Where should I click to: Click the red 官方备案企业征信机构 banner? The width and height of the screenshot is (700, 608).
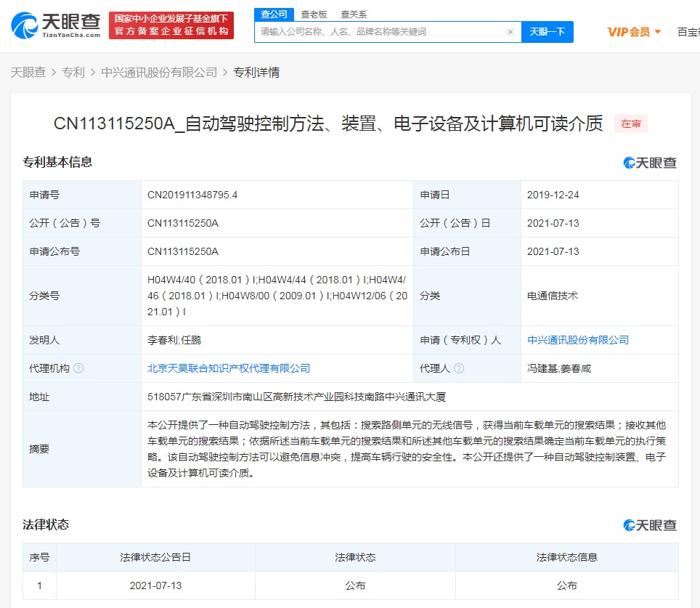[171, 25]
